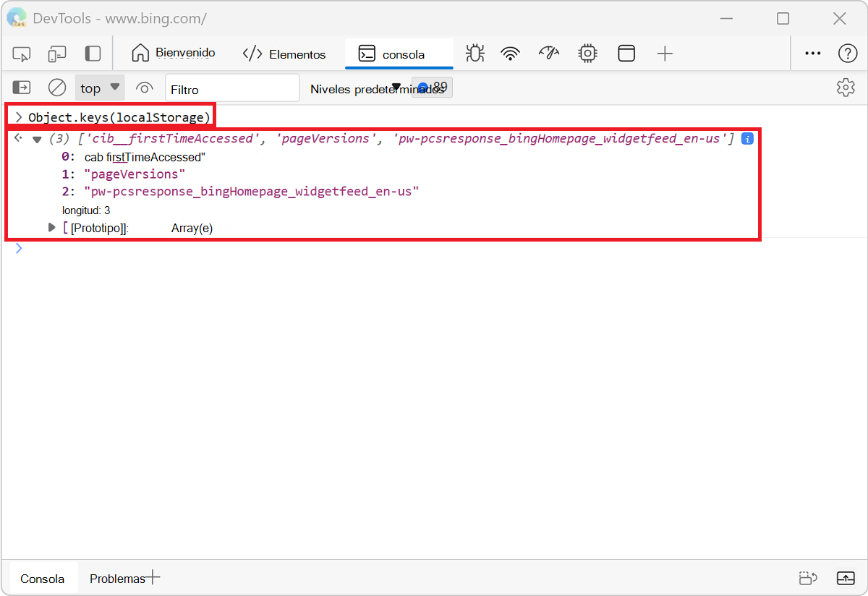Open the network conditions wifi icon
This screenshot has width=868, height=596.
coord(510,53)
